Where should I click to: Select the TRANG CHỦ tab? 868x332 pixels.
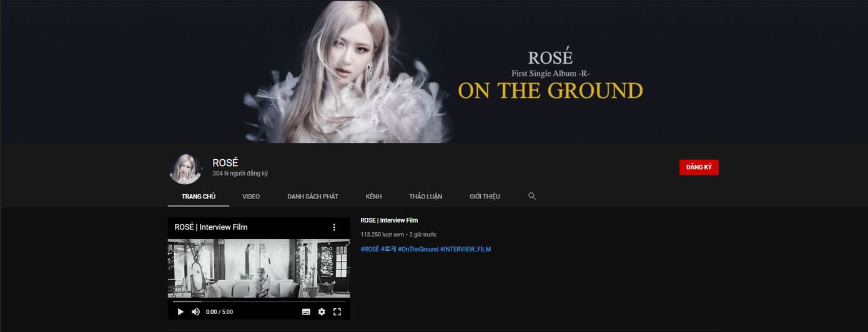(x=199, y=196)
